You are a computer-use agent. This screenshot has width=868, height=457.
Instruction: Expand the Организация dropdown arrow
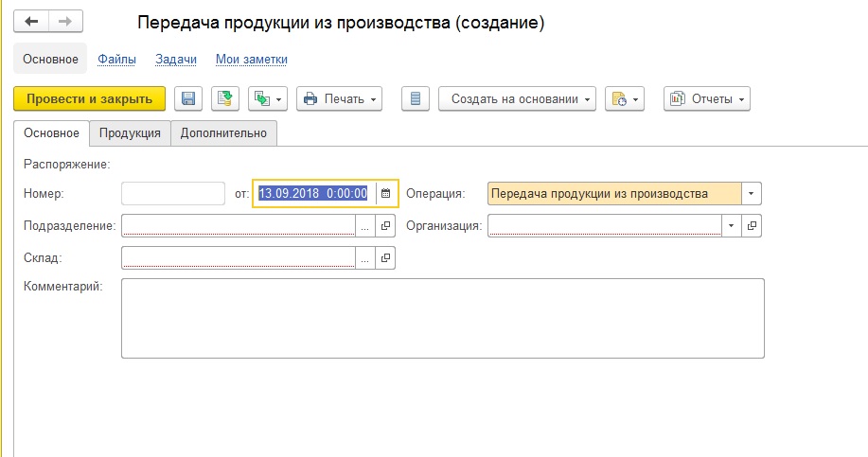pyautogui.click(x=731, y=226)
